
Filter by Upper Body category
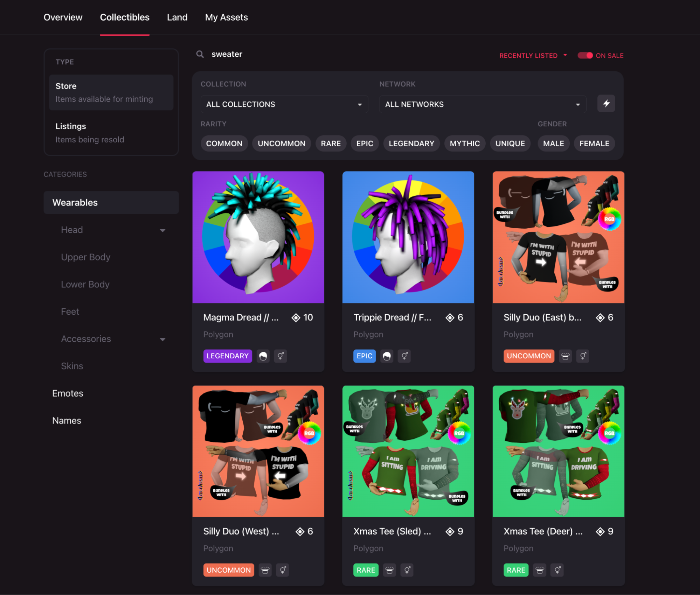[86, 257]
